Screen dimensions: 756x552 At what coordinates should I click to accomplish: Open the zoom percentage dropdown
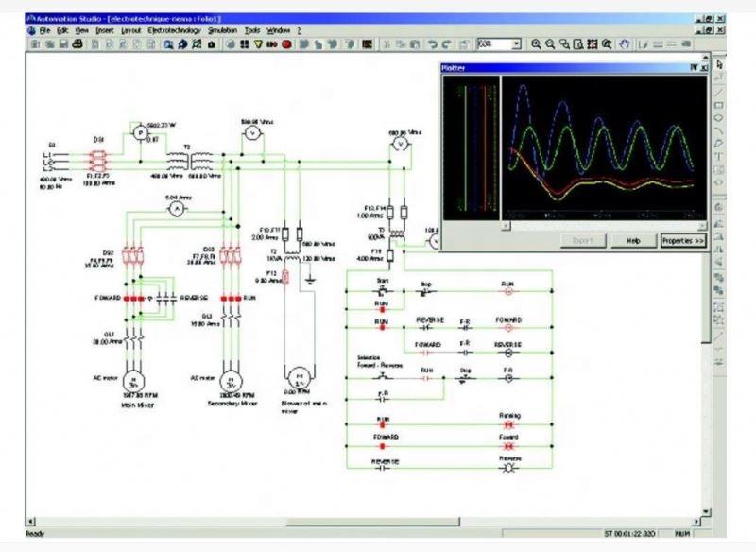517,44
